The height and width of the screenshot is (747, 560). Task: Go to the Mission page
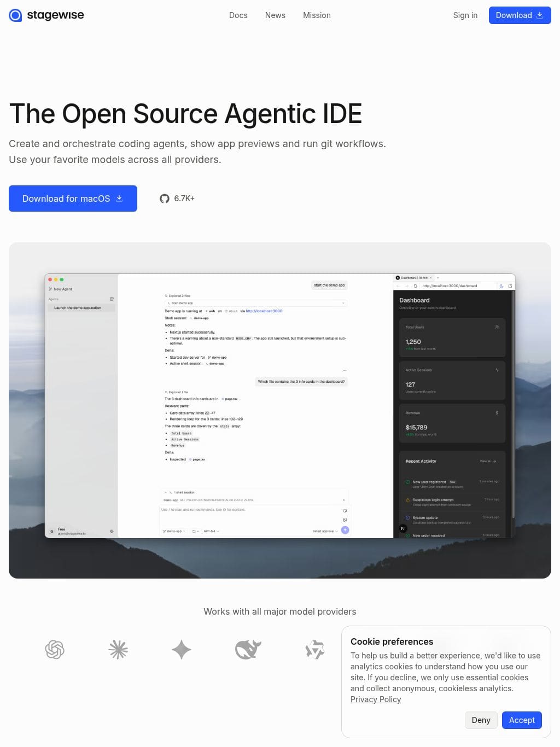tap(317, 15)
